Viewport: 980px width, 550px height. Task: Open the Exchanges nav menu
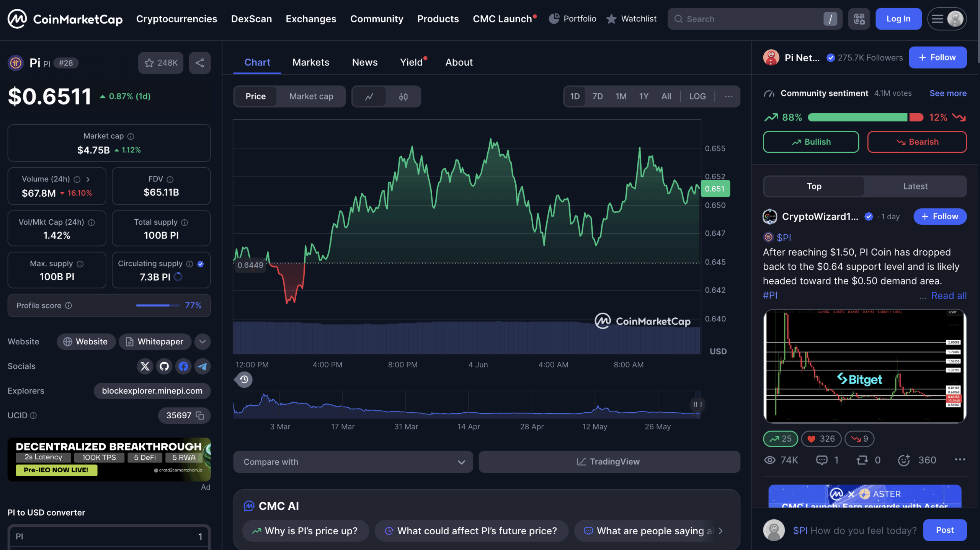(x=311, y=19)
